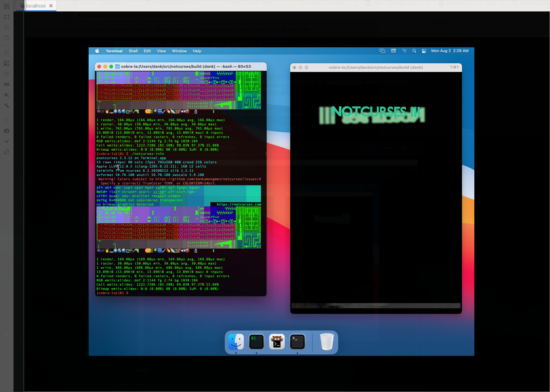Click the Spotlight search icon in the menu bar
The width and height of the screenshot is (550, 392).
tap(414, 51)
